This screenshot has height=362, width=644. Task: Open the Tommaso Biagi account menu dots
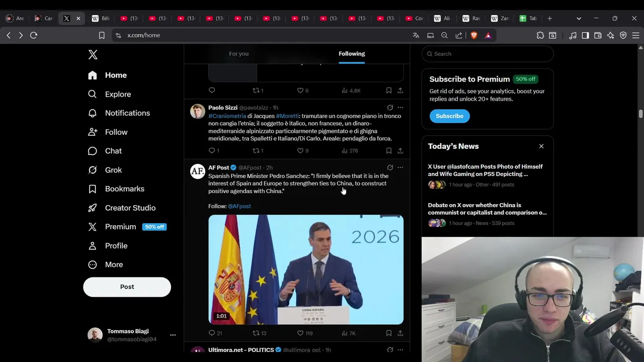(173, 335)
